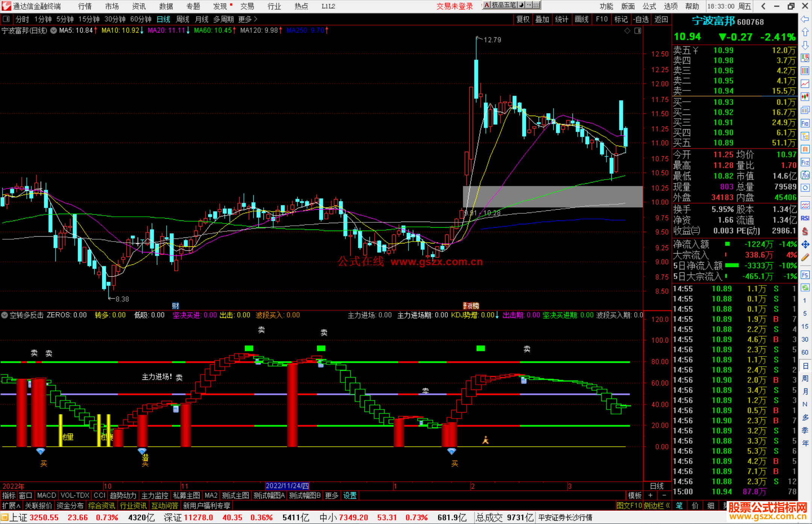The width and height of the screenshot is (812, 524).
Task: Open the 模板 template dropdown
Action: click(x=635, y=495)
